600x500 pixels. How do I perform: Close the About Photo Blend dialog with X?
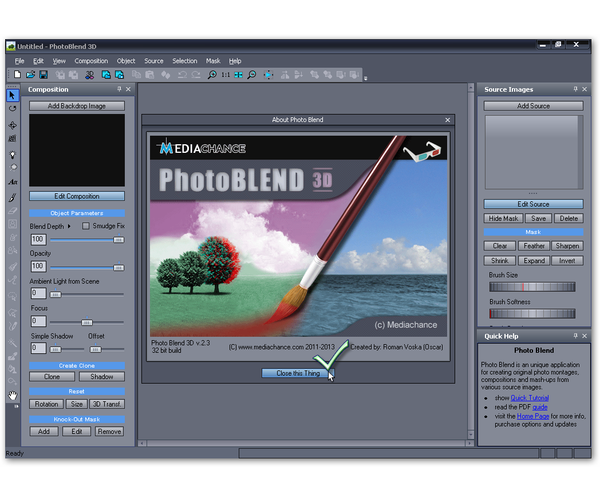pos(447,120)
